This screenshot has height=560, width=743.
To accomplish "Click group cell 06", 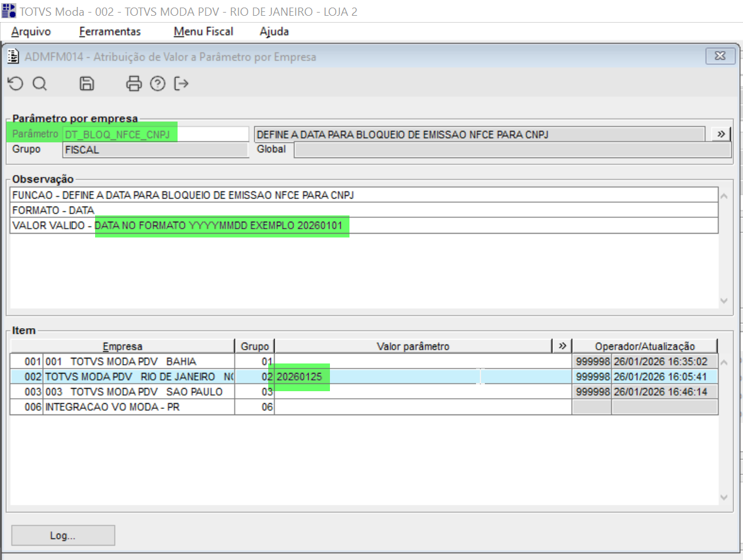I will point(254,407).
